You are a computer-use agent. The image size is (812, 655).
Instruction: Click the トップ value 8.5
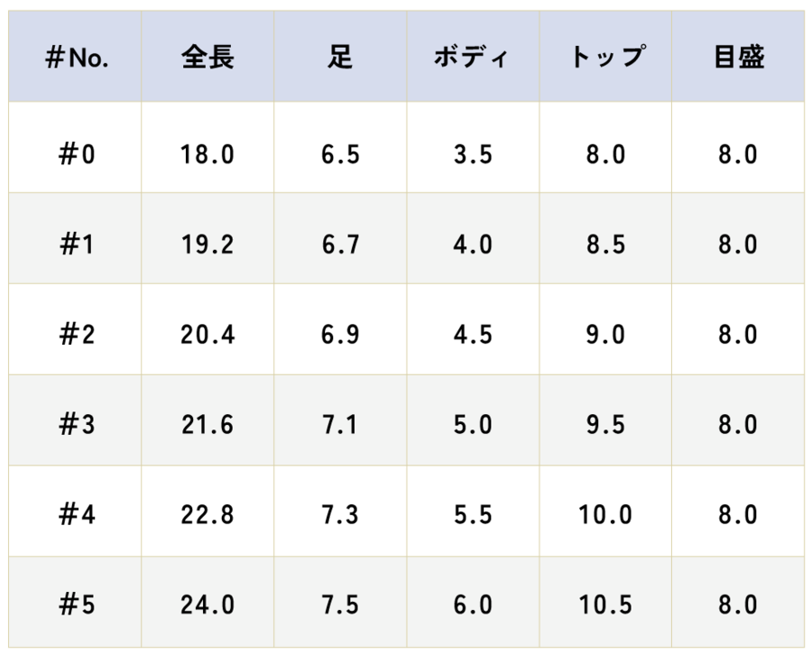605,244
